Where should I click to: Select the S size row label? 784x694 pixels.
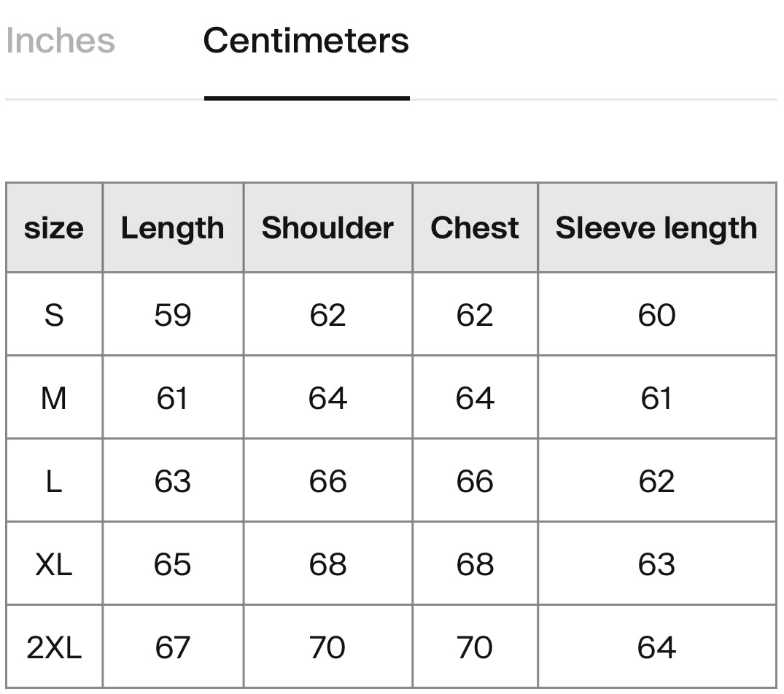(x=54, y=315)
